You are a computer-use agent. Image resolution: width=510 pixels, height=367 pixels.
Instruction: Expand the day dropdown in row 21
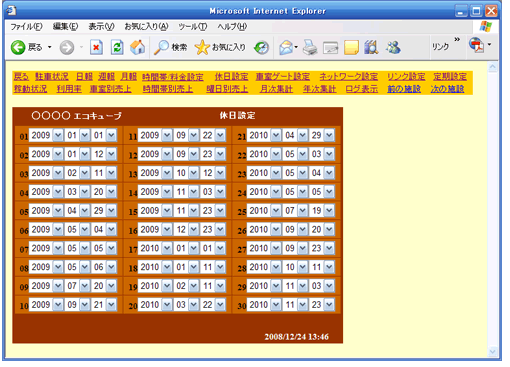[329, 135]
